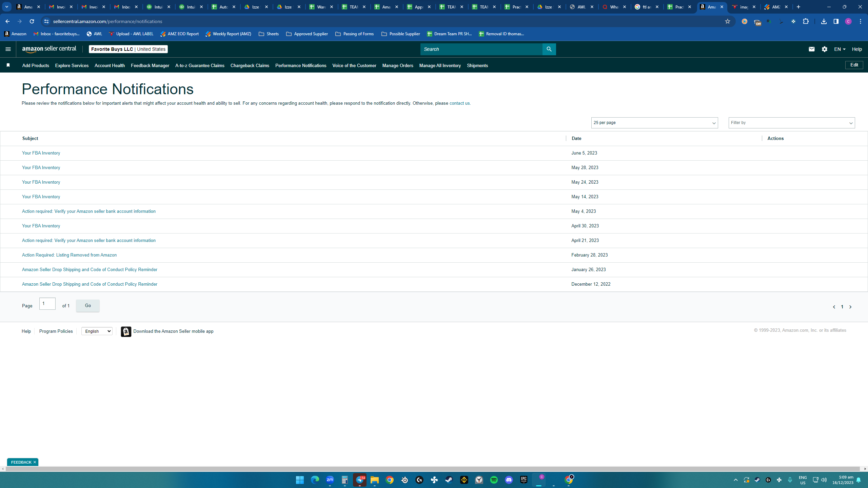Reload the current browser page
The width and height of the screenshot is (868, 488).
pyautogui.click(x=32, y=21)
